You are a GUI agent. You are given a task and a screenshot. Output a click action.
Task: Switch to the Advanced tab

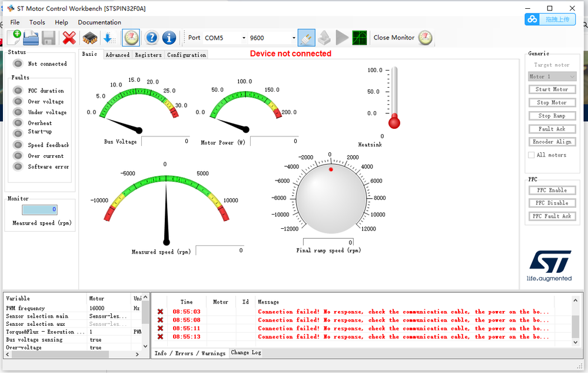[117, 55]
